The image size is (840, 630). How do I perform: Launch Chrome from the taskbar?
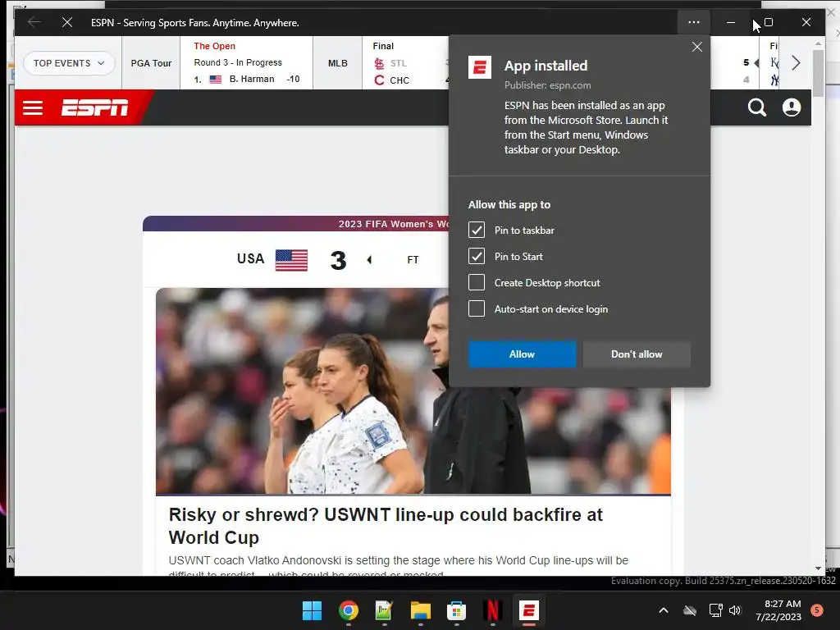348,610
